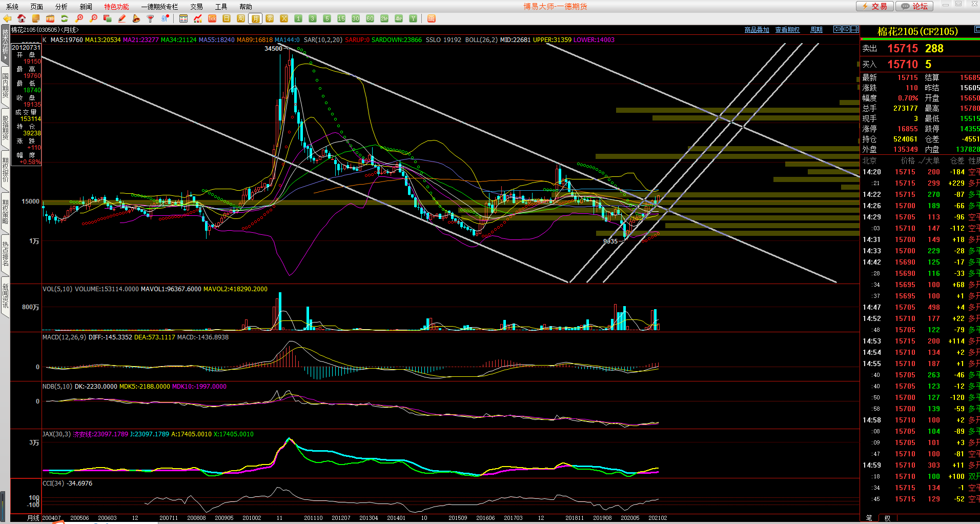Open the 周期 period link

(816, 30)
